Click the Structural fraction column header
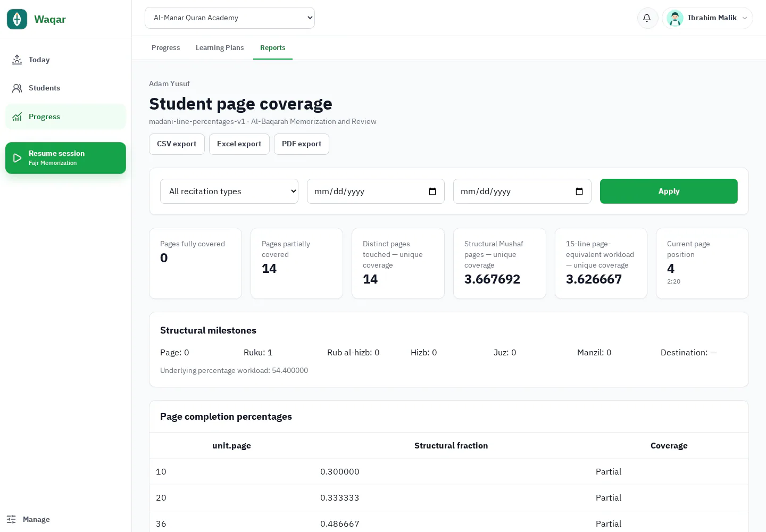 click(451, 446)
